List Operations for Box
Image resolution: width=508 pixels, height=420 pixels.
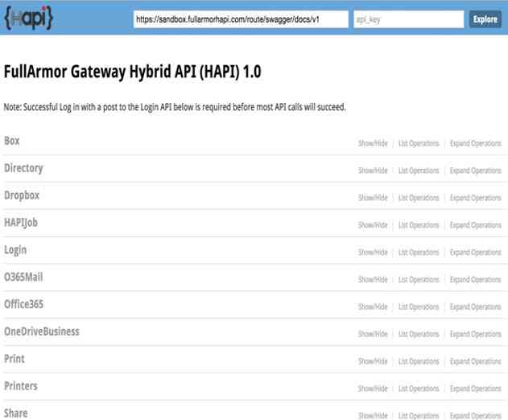coord(419,143)
